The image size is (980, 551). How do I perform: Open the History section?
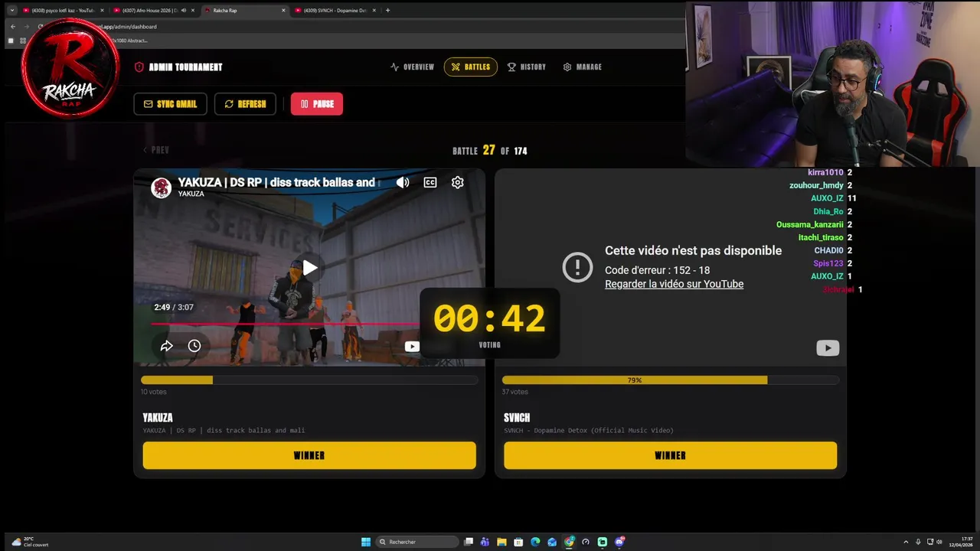tap(527, 67)
